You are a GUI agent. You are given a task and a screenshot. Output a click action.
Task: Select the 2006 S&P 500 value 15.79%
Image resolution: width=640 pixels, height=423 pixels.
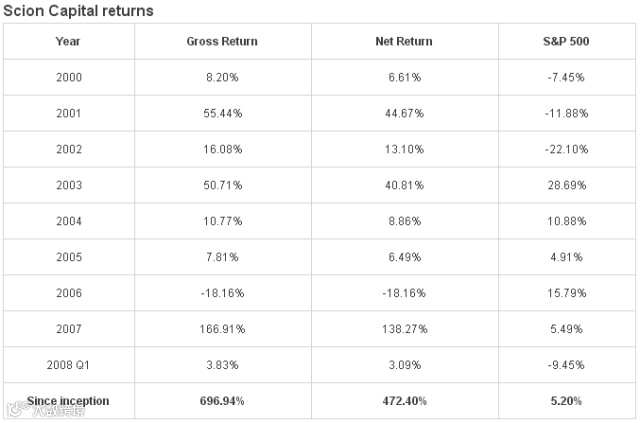567,293
